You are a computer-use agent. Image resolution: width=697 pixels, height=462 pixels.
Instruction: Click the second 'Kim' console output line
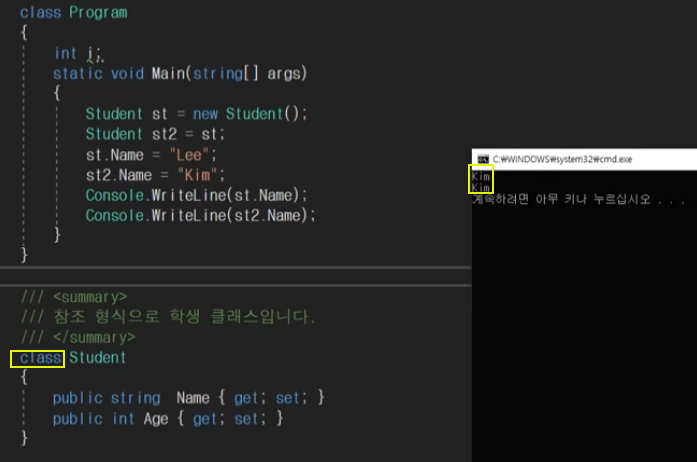tap(481, 187)
